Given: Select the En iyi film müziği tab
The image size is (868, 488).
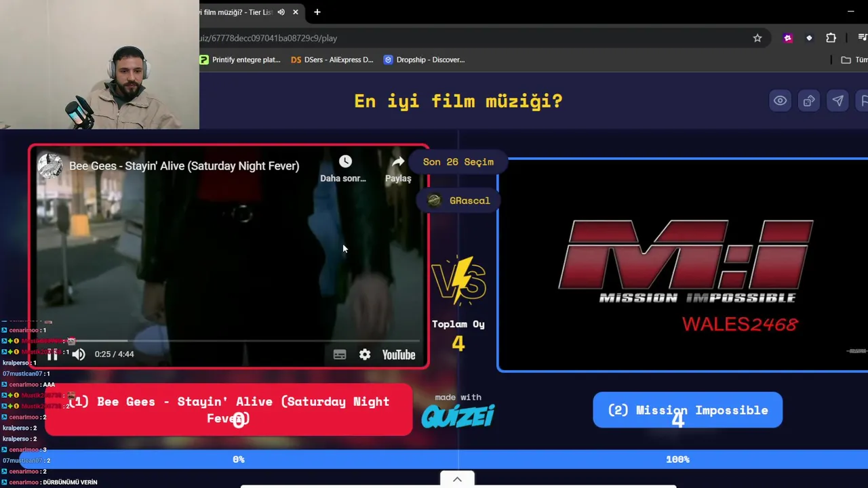Looking at the screenshot, I should click(237, 12).
